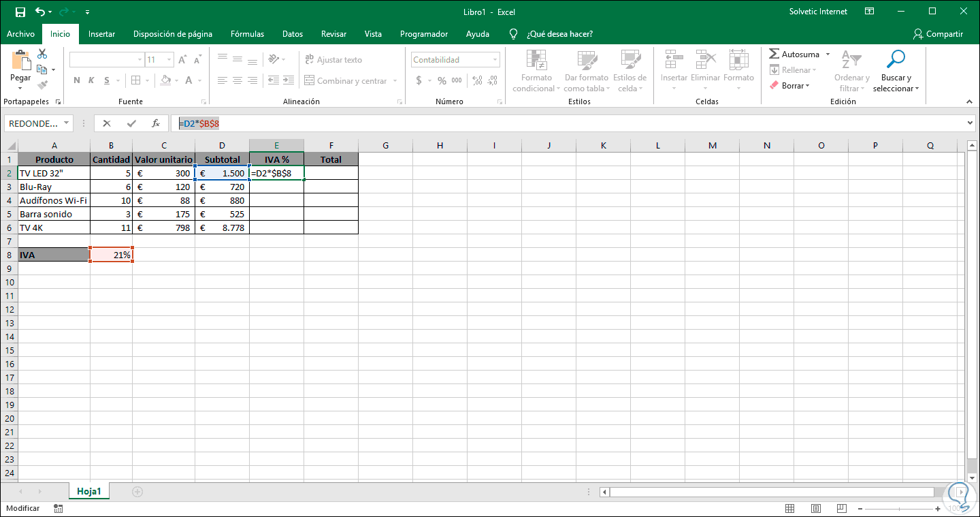Expand the formula bar with chevron

[970, 123]
